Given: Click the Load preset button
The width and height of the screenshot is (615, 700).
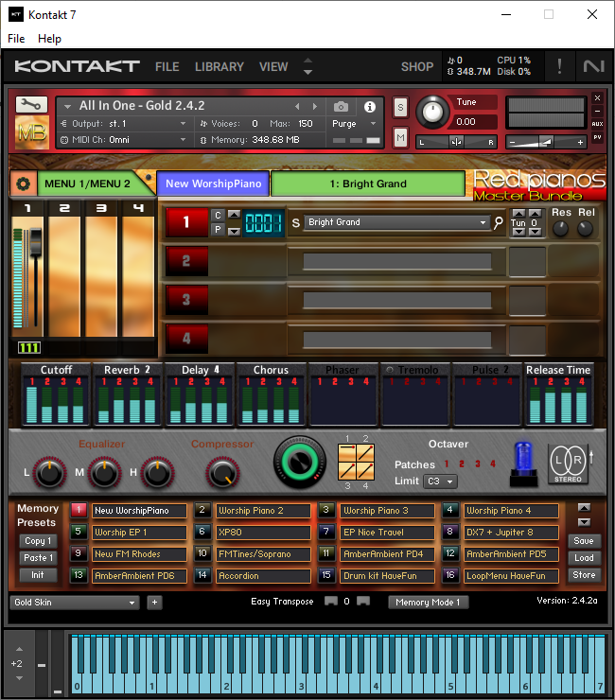Looking at the screenshot, I should click(583, 557).
